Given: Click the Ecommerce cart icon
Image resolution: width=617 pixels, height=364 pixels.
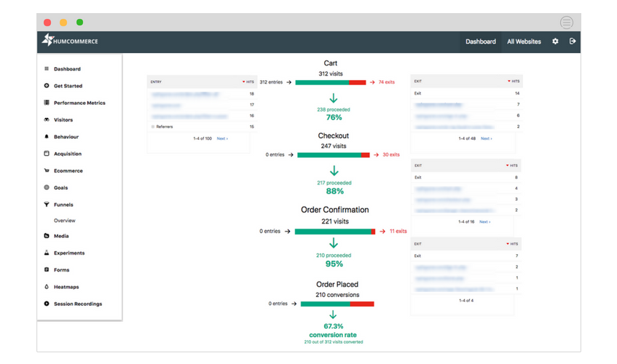Looking at the screenshot, I should (x=47, y=170).
